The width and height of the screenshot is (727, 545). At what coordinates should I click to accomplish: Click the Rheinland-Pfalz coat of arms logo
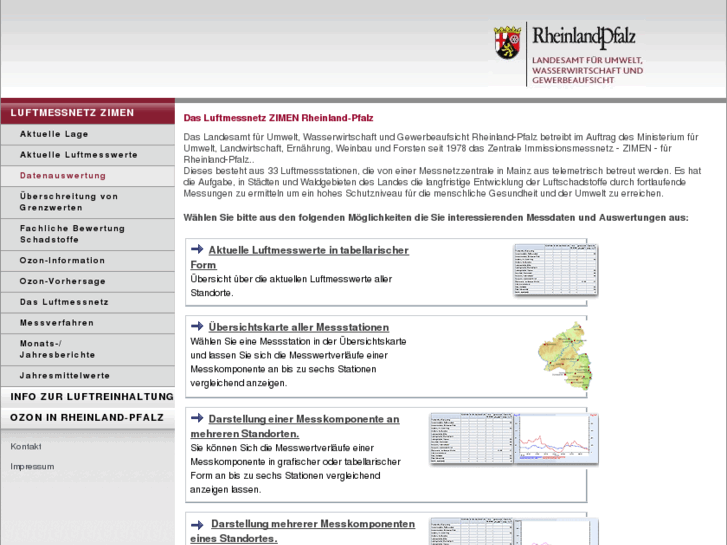[508, 43]
